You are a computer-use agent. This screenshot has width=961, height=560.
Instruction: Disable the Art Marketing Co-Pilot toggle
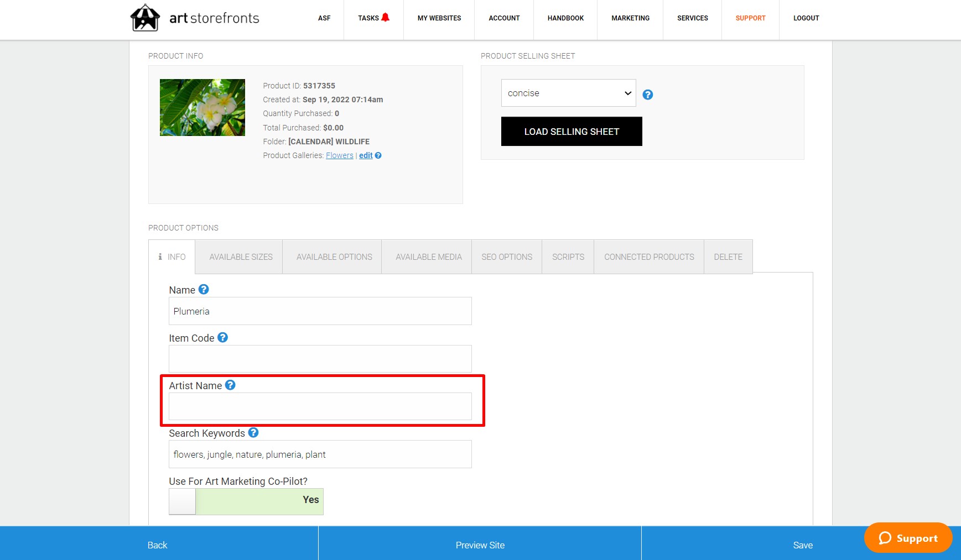183,501
